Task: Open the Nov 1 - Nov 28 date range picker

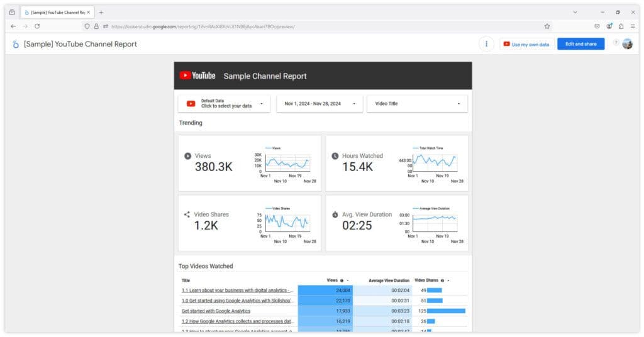Action: [319, 104]
